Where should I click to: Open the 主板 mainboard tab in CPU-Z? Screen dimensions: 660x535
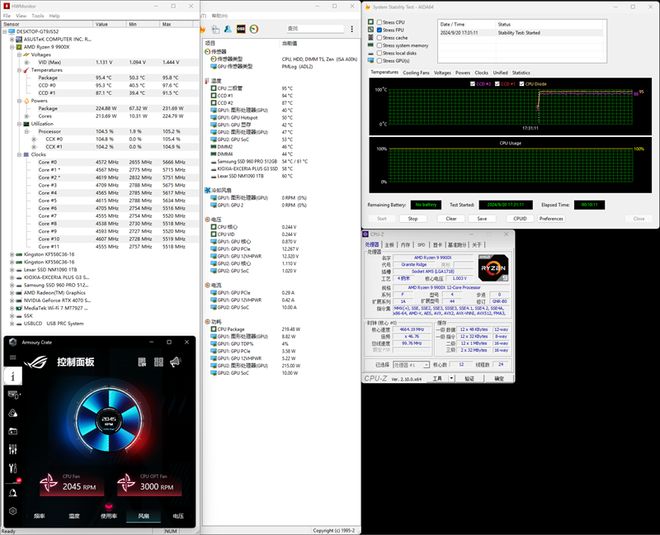point(389,245)
